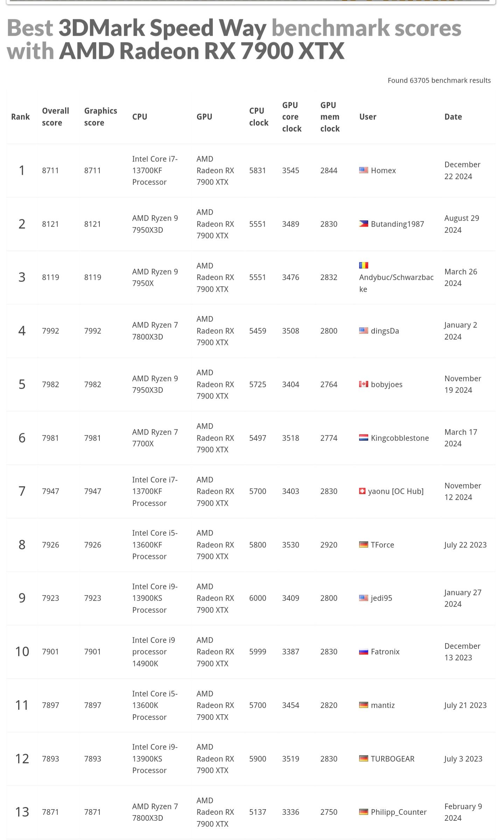504x840 pixels.
Task: Click the Netherlands flag next to Kingcobblestone
Action: 363,438
